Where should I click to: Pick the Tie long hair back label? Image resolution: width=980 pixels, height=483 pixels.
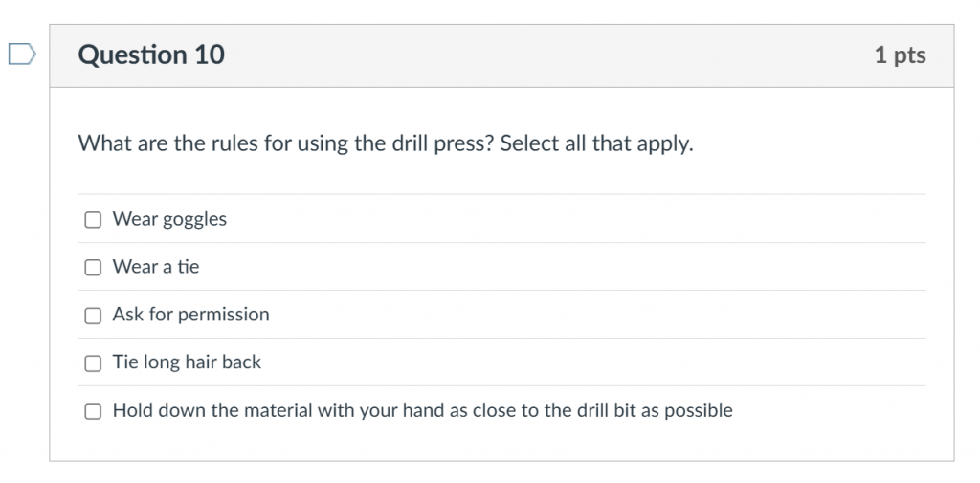pyautogui.click(x=187, y=362)
